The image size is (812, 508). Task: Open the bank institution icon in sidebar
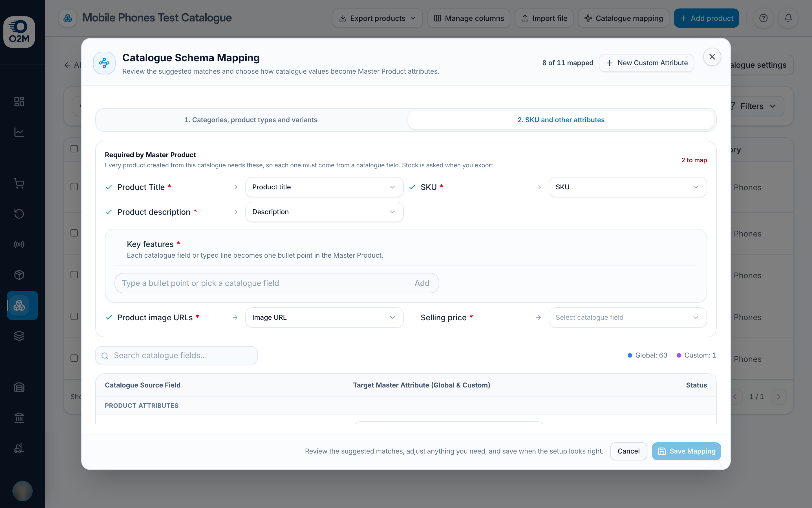(19, 418)
